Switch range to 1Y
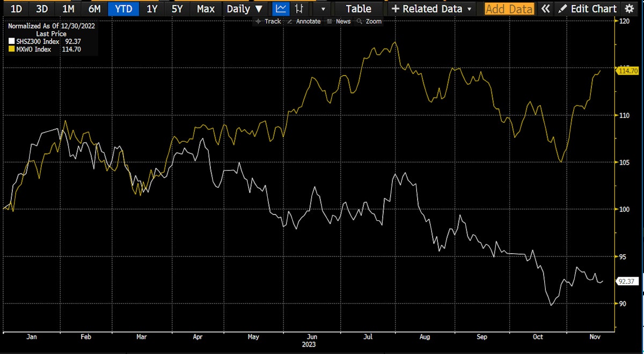This screenshot has width=644, height=354. (x=152, y=9)
